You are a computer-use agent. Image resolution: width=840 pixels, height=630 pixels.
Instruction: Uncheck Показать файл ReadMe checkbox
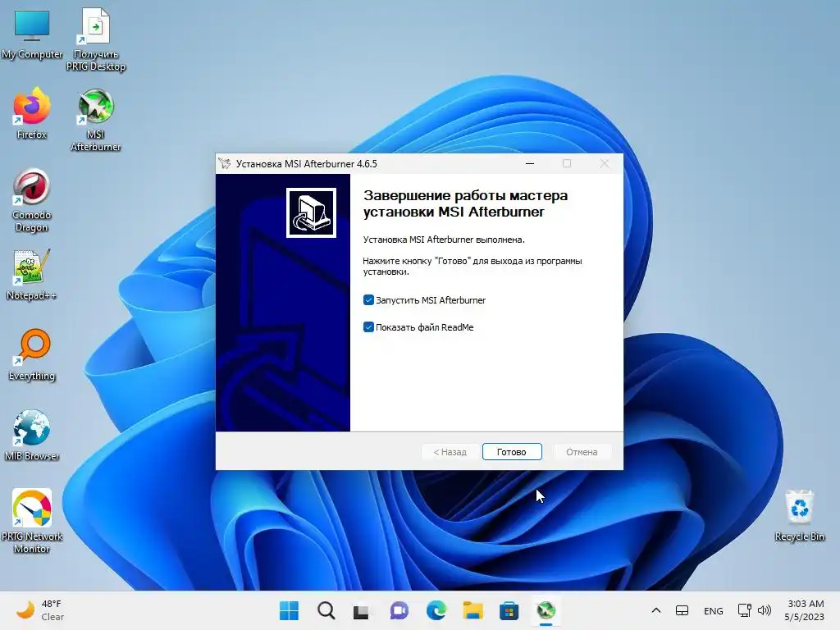(368, 326)
